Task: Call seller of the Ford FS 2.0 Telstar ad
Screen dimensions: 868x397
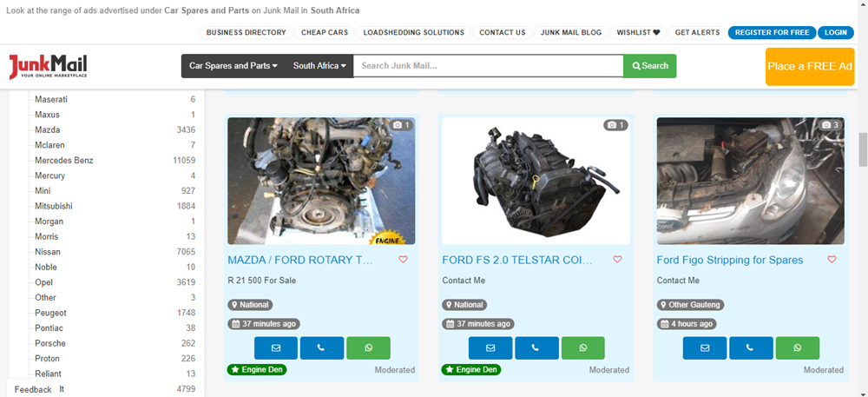Action: click(536, 347)
